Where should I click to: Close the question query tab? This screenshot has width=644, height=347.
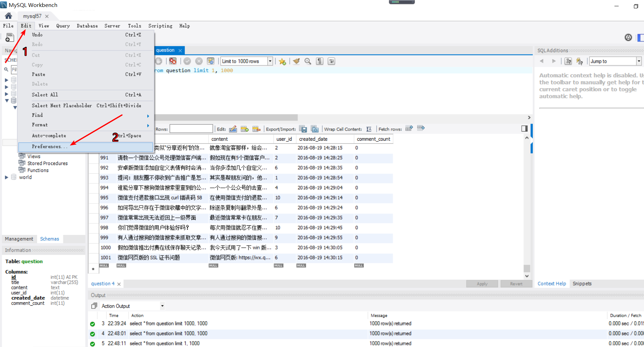pos(180,50)
